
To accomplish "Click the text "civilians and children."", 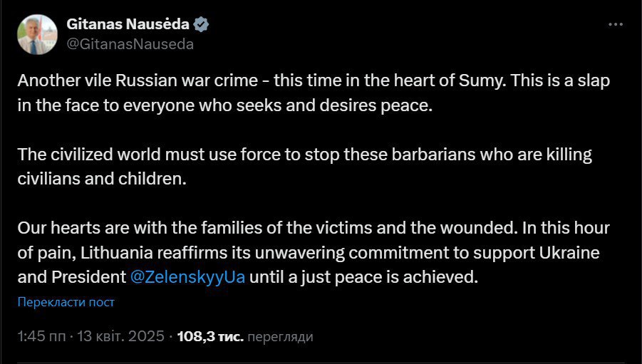I will point(101,178).
